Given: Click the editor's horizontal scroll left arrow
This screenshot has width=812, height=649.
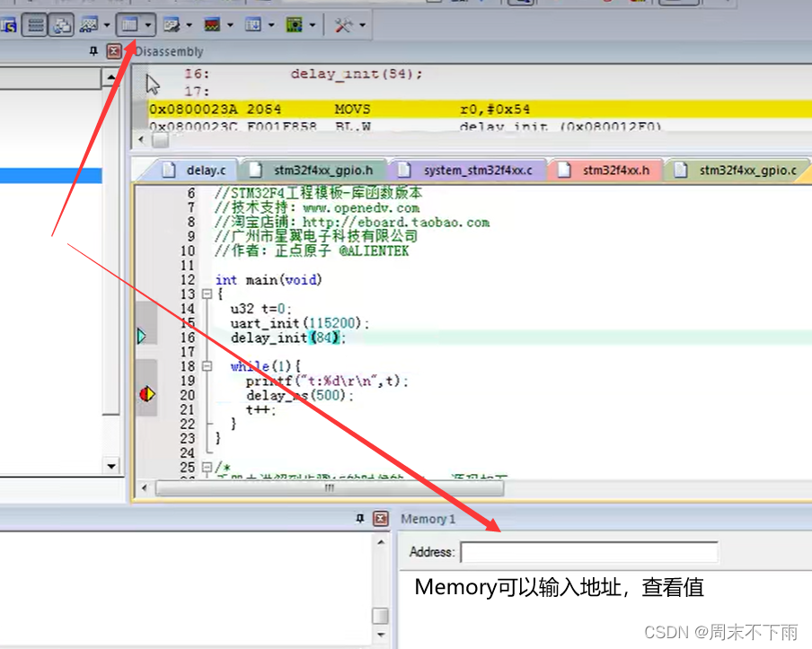Looking at the screenshot, I should [144, 487].
